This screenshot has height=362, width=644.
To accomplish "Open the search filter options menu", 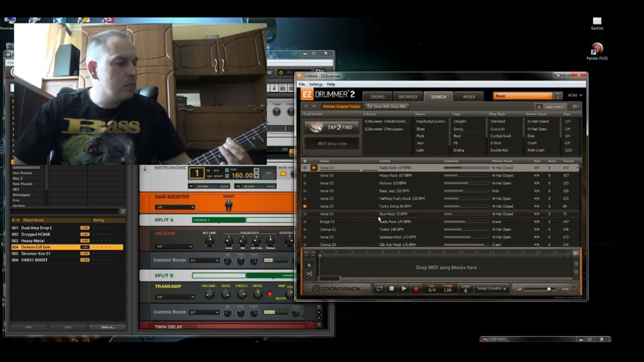I will click(x=576, y=107).
